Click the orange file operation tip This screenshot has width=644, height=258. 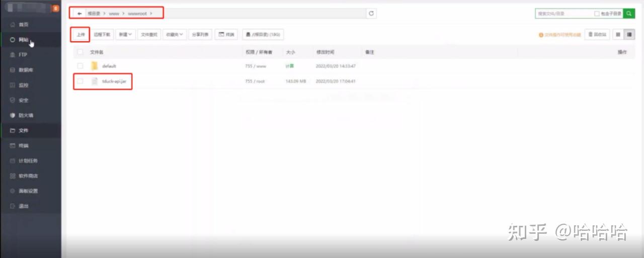pos(559,35)
